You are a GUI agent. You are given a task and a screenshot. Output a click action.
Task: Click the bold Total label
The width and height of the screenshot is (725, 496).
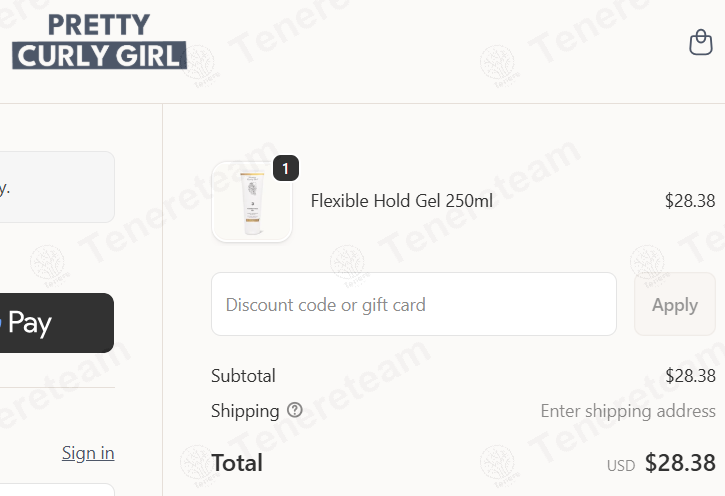[x=237, y=463]
